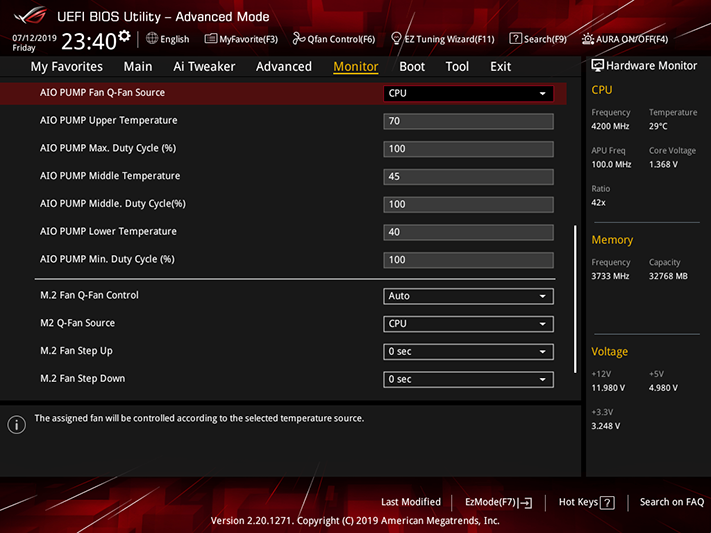Open the Boot tab

412,67
